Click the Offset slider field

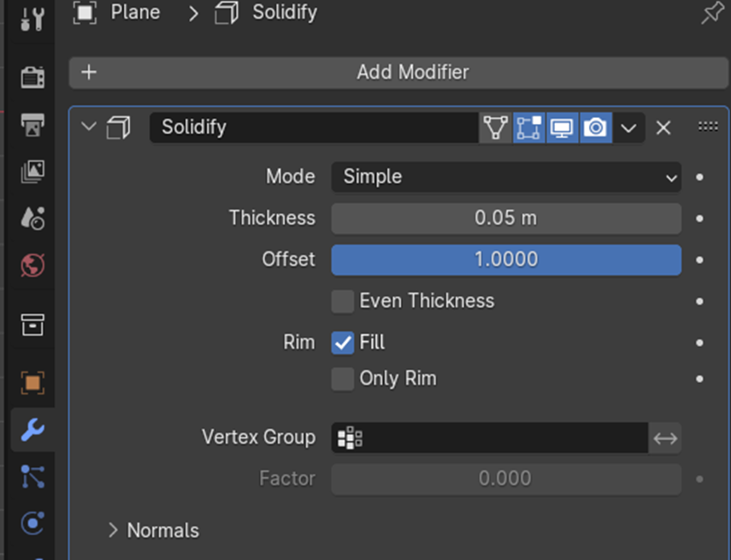(506, 259)
